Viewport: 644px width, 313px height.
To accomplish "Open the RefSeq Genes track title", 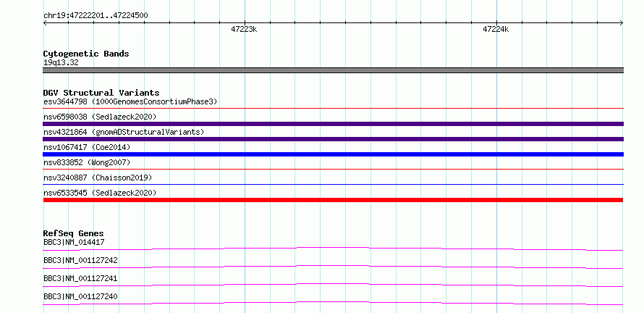I will click(74, 233).
